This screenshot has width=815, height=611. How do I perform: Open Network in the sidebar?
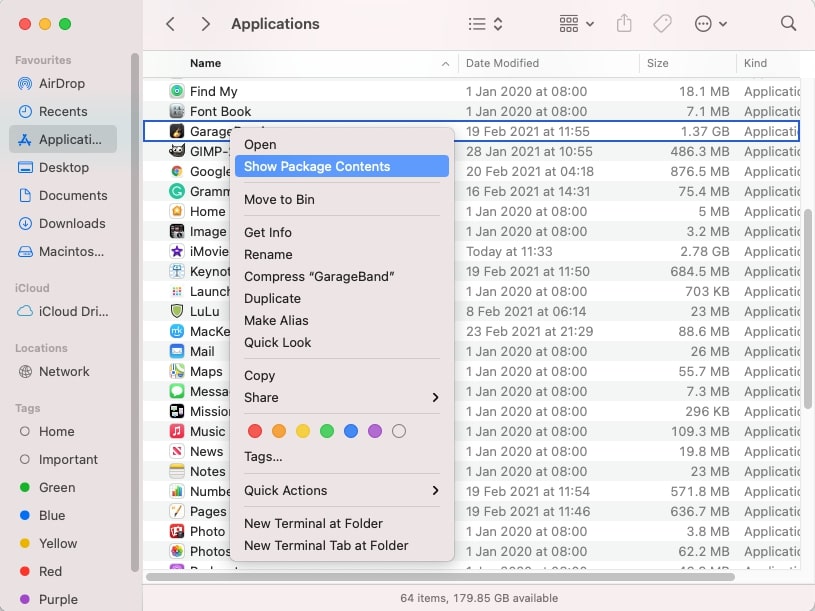tap(62, 371)
